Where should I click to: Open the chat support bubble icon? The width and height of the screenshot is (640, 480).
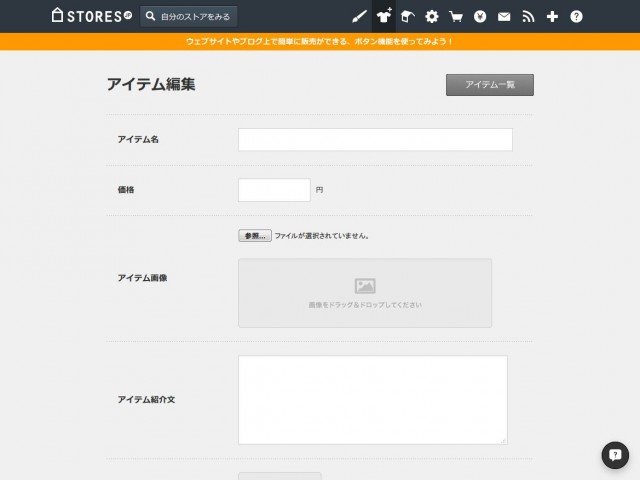[615, 455]
